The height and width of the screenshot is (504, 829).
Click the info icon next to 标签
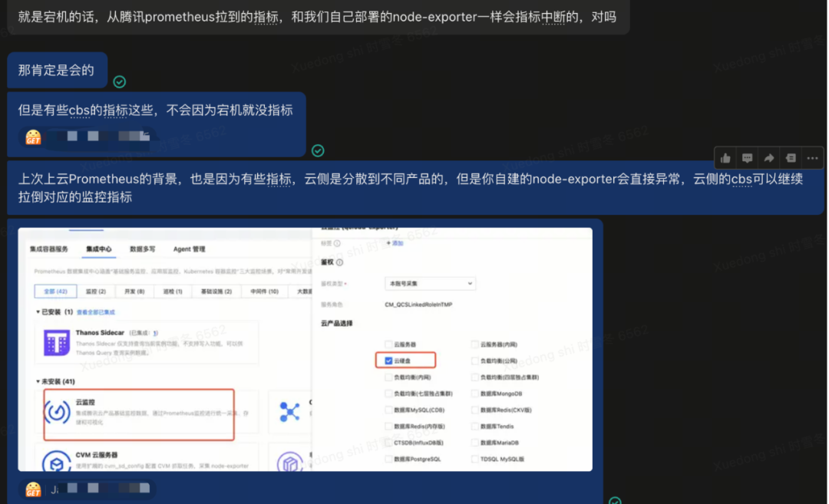coord(337,243)
